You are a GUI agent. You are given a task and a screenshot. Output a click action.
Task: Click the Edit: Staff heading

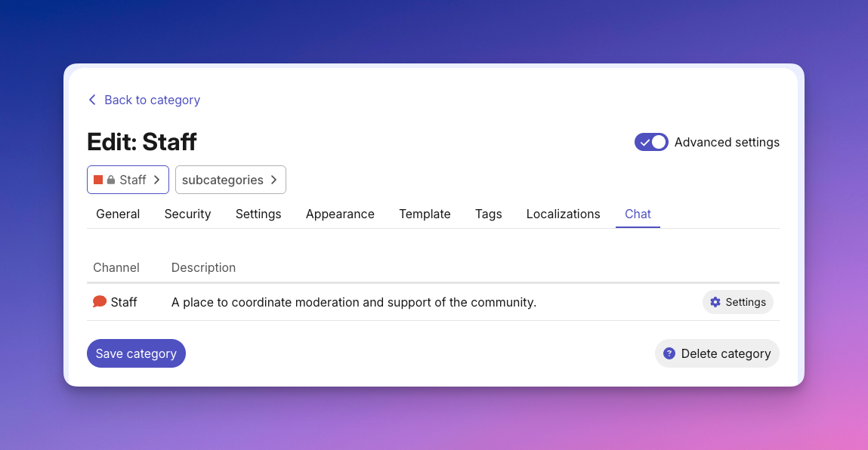(142, 142)
